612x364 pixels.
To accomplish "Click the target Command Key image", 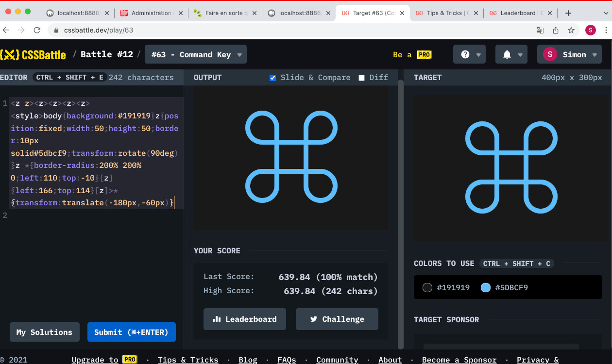I will pyautogui.click(x=510, y=168).
